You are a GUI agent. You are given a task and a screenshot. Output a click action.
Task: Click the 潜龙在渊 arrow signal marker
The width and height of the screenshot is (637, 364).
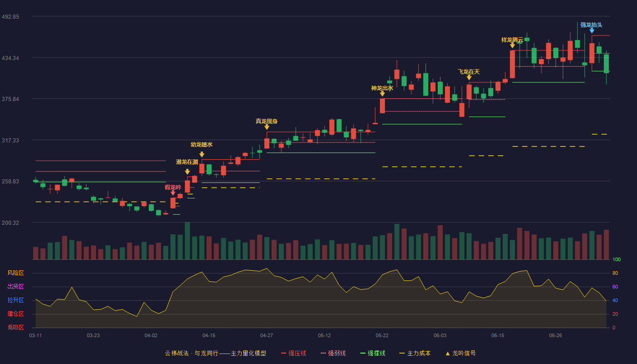pos(187,172)
